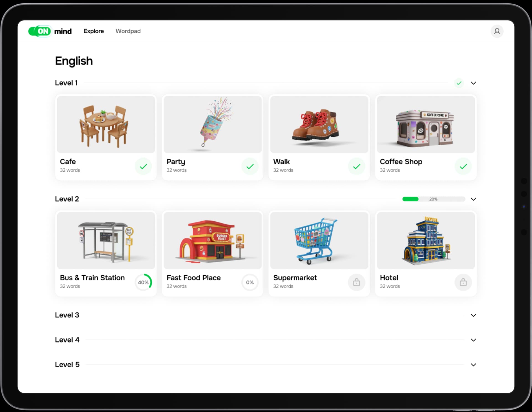Collapse the Level 2 section chevron
Screen dimensions: 532x412
click(473, 199)
